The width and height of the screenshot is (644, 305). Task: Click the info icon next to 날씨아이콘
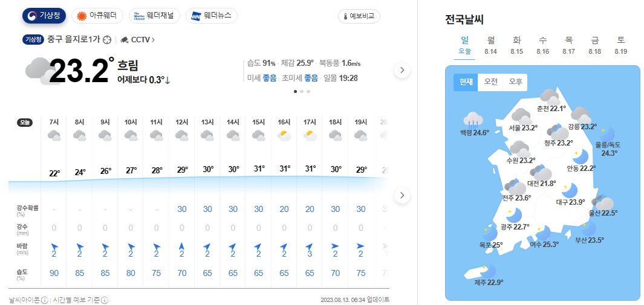tap(44, 300)
